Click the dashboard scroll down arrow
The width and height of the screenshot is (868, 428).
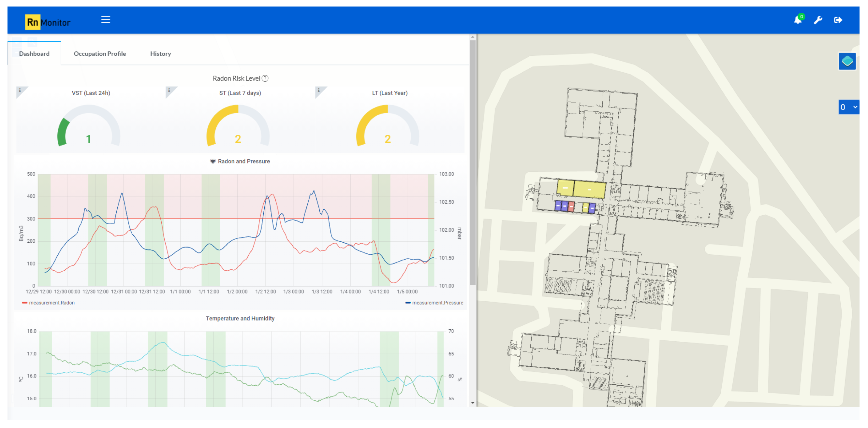[x=473, y=403]
